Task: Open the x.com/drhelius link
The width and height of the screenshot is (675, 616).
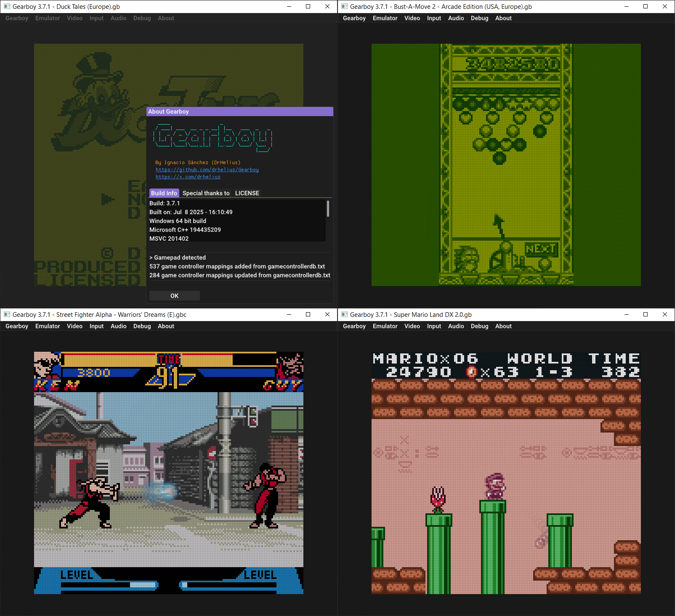Action: point(188,177)
